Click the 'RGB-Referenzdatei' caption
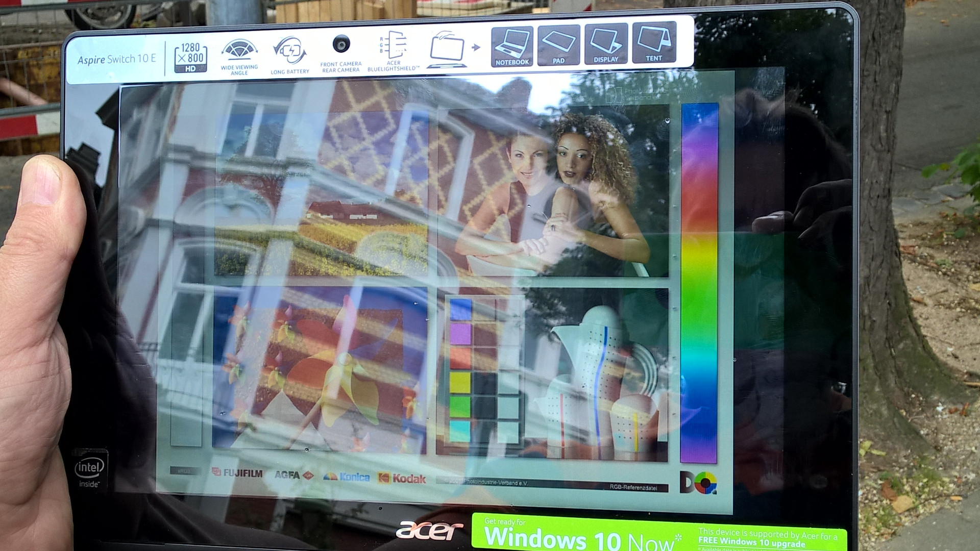The width and height of the screenshot is (980, 551). coord(633,487)
